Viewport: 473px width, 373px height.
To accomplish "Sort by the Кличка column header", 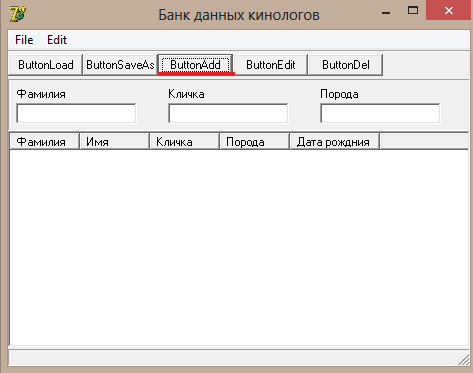I will [184, 142].
